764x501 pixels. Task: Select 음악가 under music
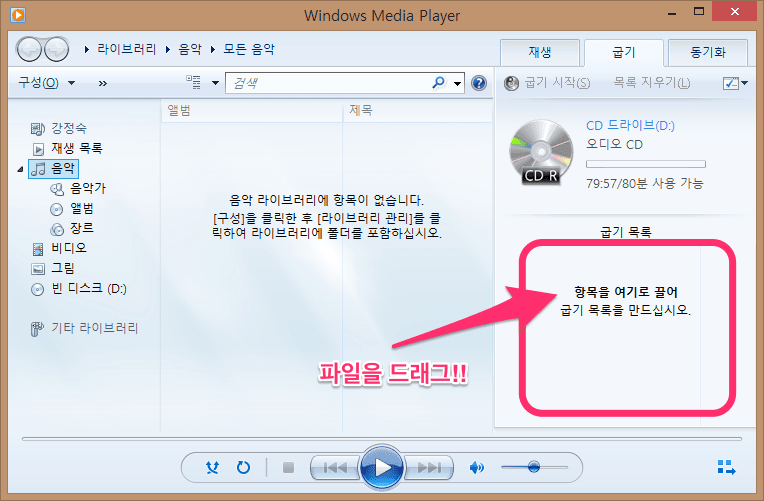click(x=78, y=188)
